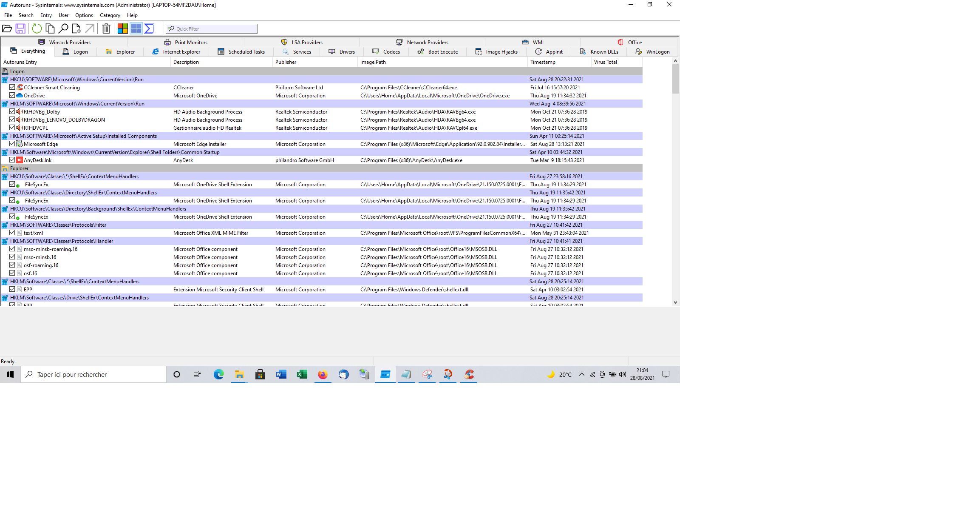Click the vertical scrollbar thumb
The height and width of the screenshot is (524, 980).
pyautogui.click(x=675, y=79)
